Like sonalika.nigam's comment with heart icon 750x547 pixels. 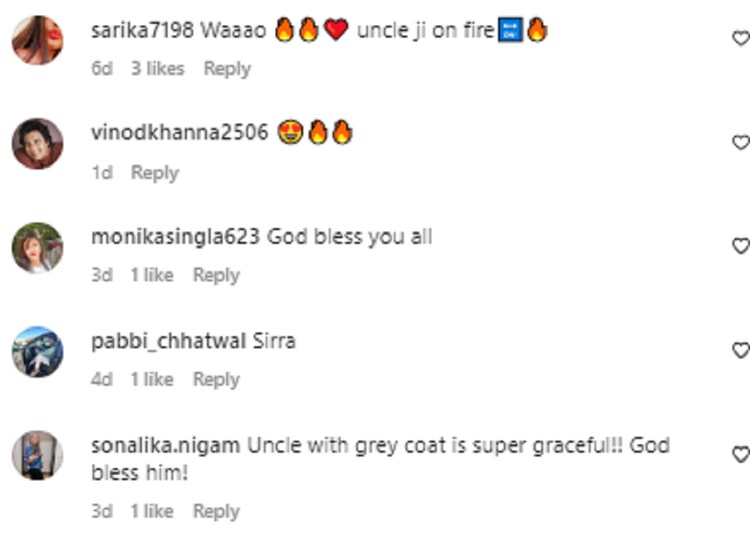[x=740, y=455]
